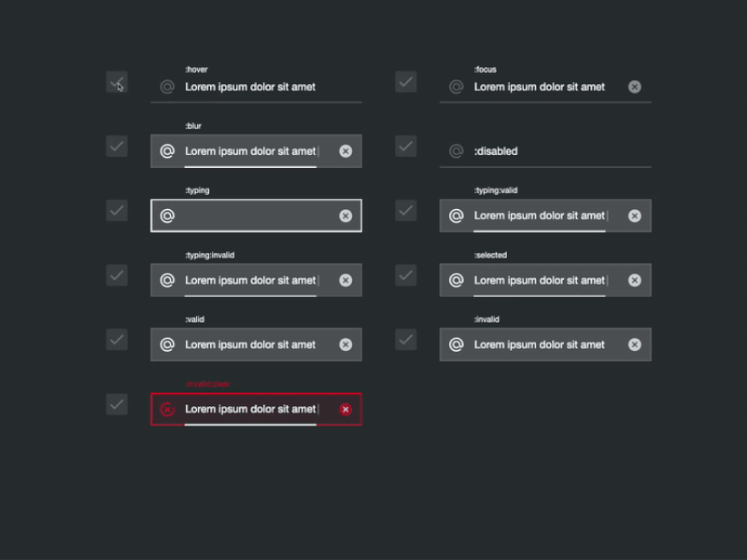Click the clear icon in the :typing:invalid field

pos(345,280)
